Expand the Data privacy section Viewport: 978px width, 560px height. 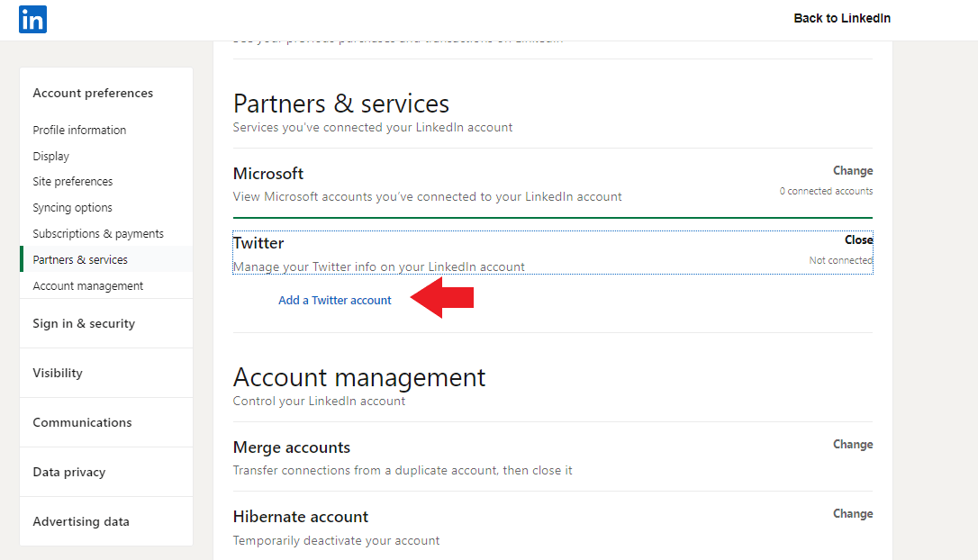click(x=69, y=472)
